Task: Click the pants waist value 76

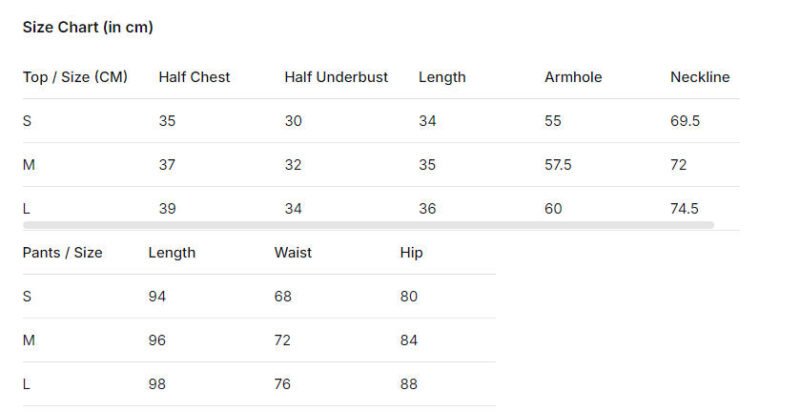Action: click(283, 384)
